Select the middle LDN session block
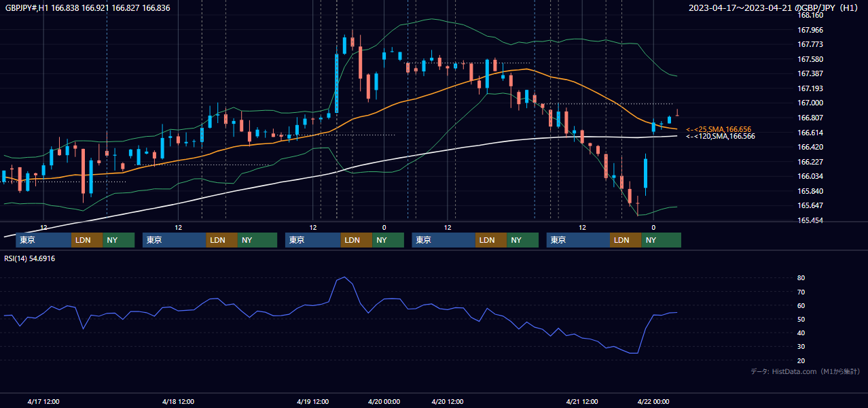The height and width of the screenshot is (408, 868). 357,240
